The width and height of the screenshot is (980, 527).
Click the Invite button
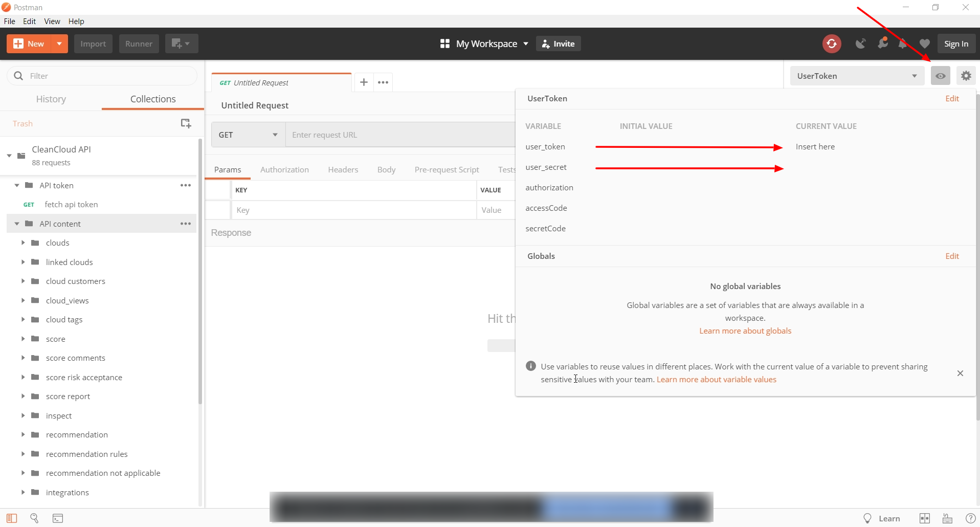click(558, 43)
